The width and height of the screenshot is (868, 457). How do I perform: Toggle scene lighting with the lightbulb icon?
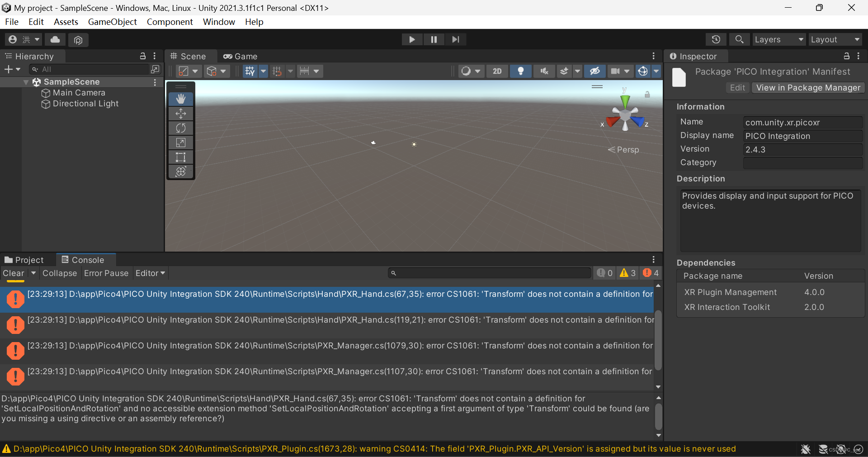(520, 71)
